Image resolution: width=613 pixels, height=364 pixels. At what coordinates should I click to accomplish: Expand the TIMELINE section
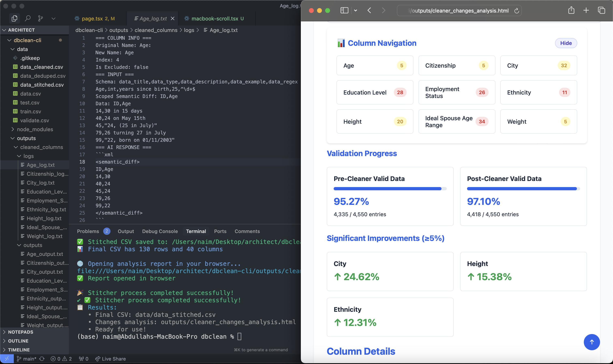tap(19, 350)
